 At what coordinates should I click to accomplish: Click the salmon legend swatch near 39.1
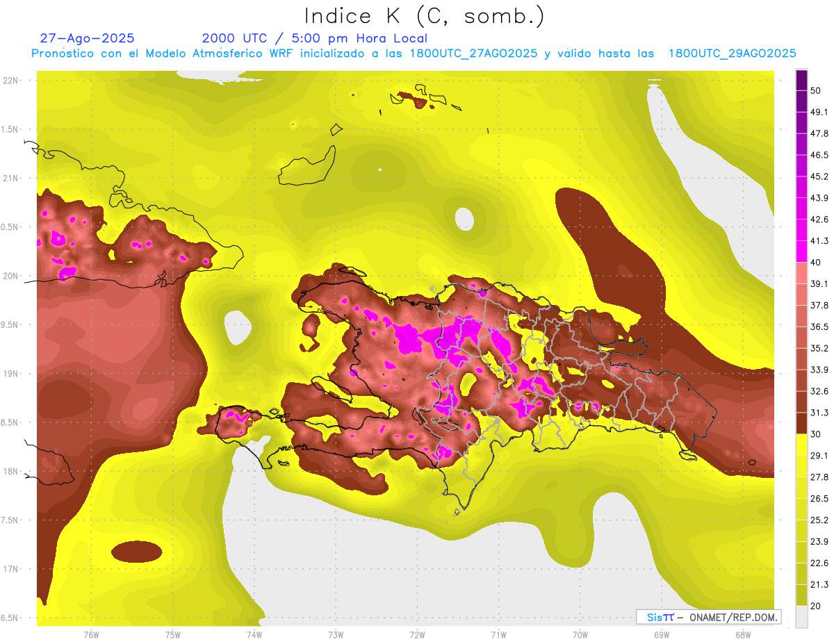[x=801, y=273]
